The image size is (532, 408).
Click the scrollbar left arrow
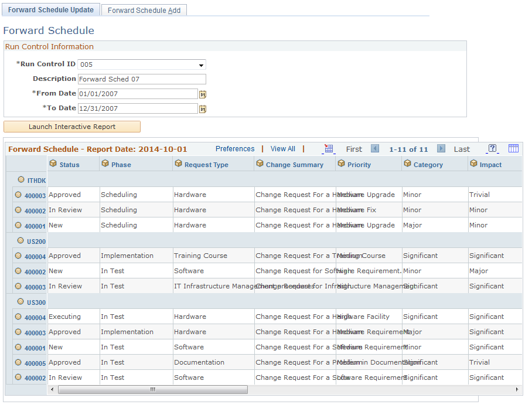[52, 389]
